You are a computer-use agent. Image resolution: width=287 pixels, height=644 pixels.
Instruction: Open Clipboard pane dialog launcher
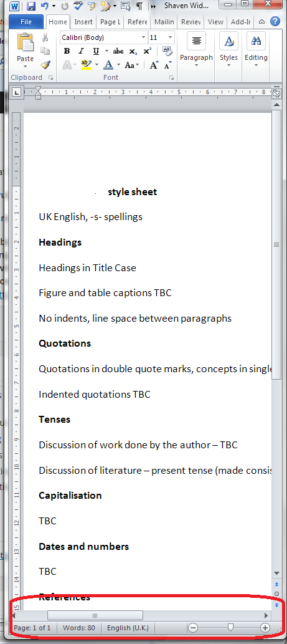click(x=51, y=78)
